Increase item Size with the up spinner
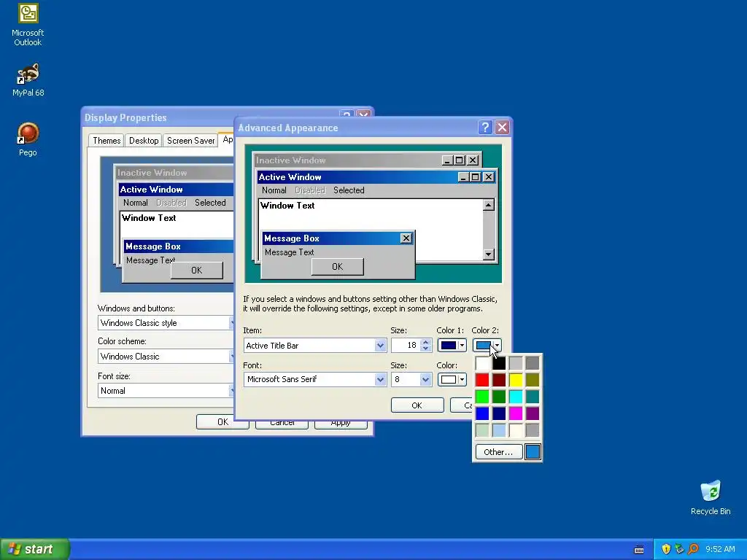This screenshot has height=560, width=747. pyautogui.click(x=426, y=342)
